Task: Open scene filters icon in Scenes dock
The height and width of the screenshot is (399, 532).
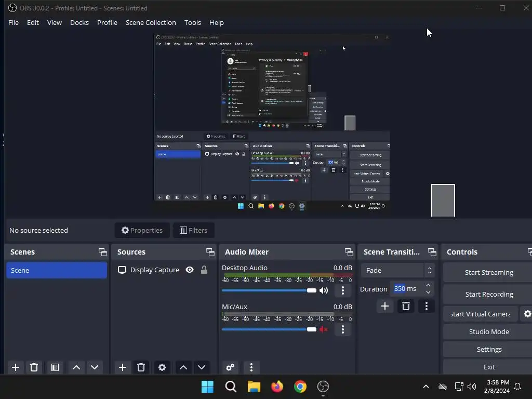Action: 55,367
